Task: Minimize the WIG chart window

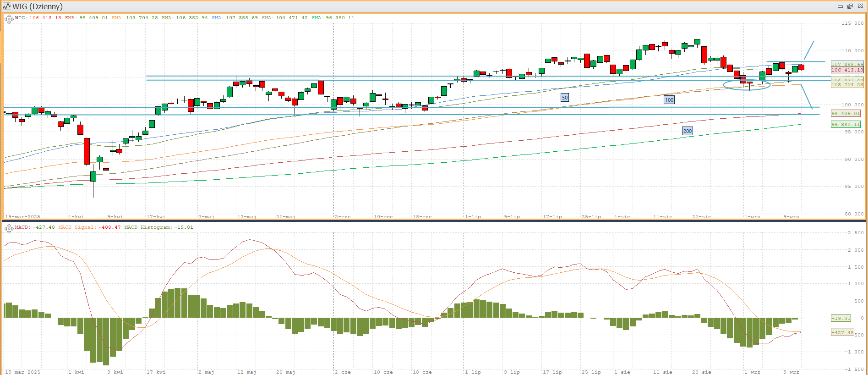Action: pyautogui.click(x=840, y=6)
